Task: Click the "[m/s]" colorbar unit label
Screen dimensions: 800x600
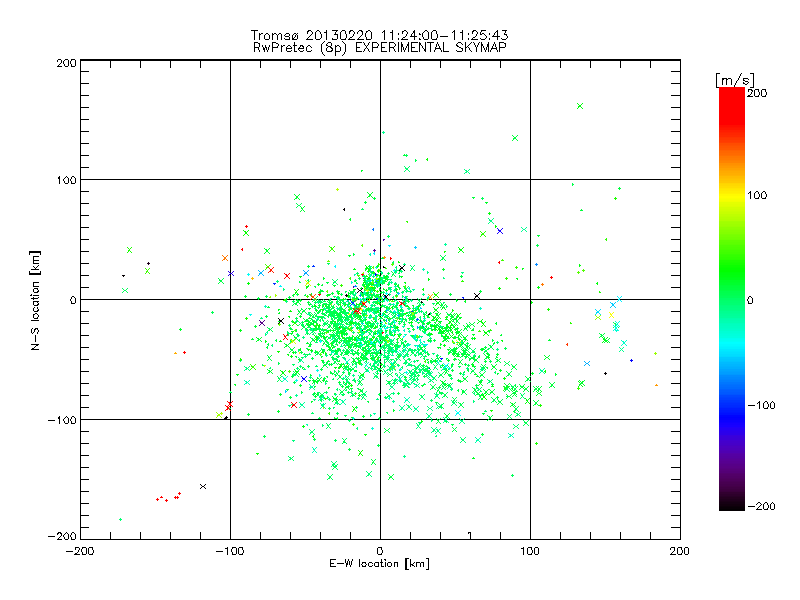Action: (x=735, y=80)
